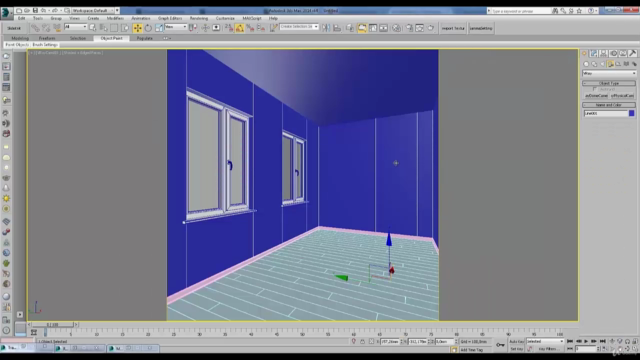Open the Material Editor sphere icon

pos(396,28)
